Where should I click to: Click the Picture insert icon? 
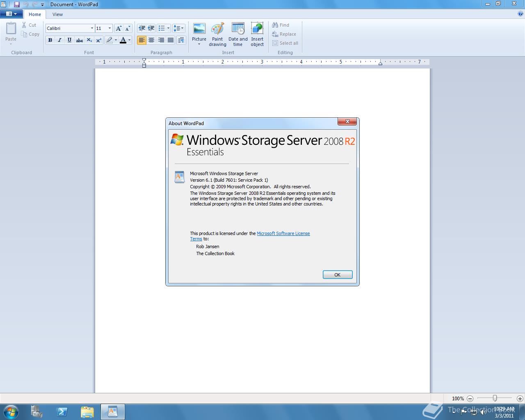coord(199,29)
